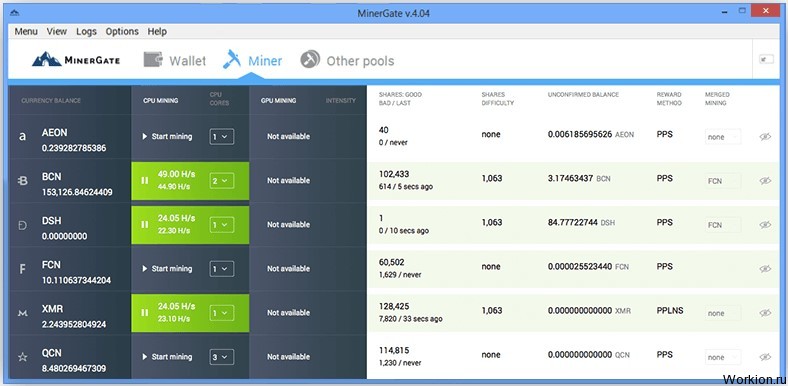Screen dimensions: 788x386
Task: Click FCN shares 60,502
Action: [391, 262]
